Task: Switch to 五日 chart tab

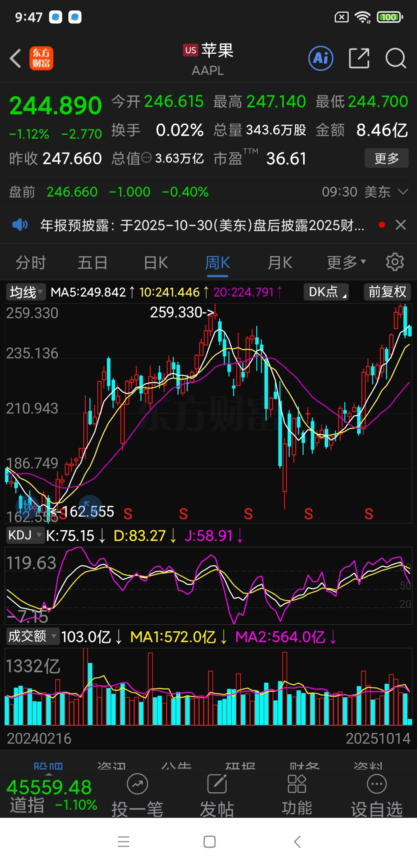Action: pyautogui.click(x=93, y=263)
